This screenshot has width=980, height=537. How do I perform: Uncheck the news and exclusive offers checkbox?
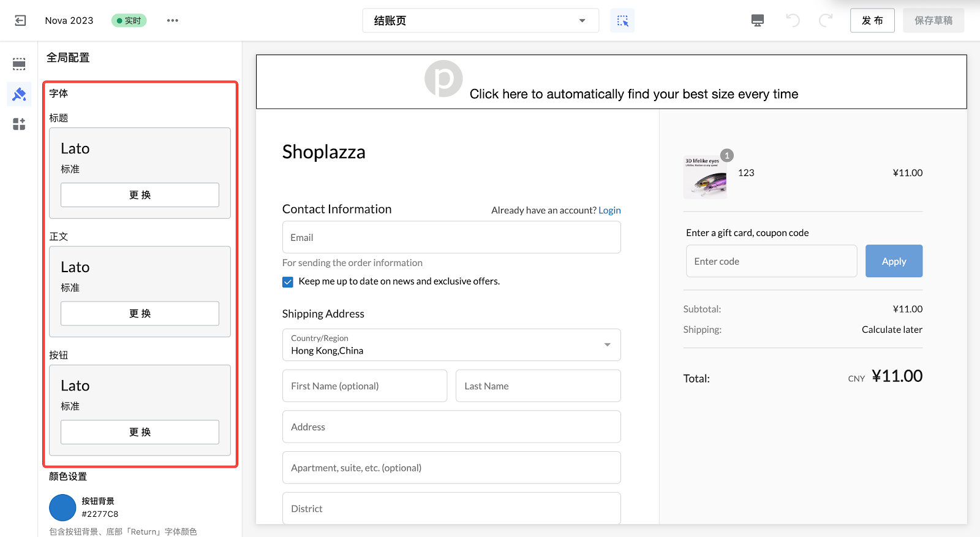(x=288, y=282)
